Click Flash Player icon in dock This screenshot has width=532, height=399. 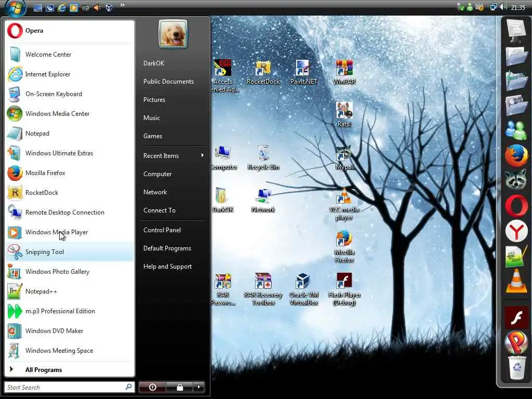(x=516, y=318)
